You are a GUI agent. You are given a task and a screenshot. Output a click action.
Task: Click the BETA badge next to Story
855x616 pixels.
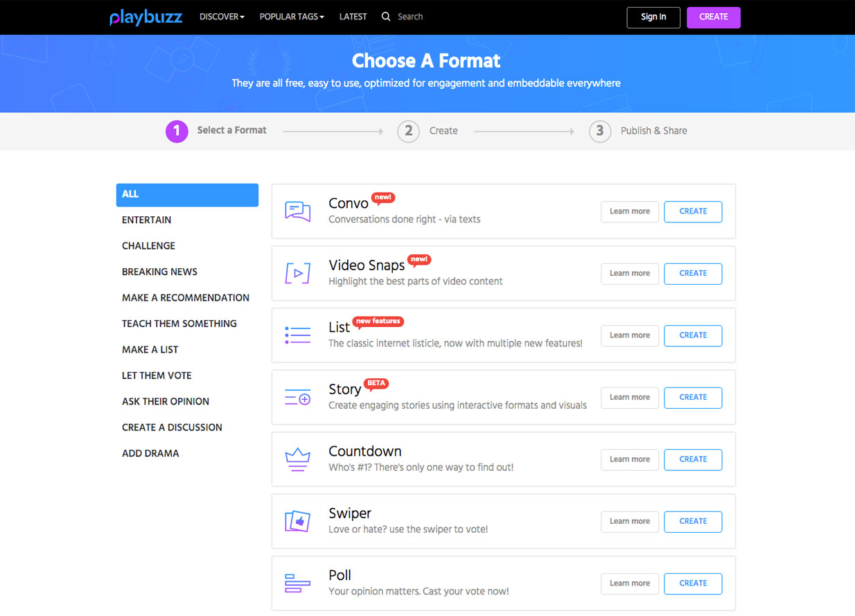coord(376,383)
